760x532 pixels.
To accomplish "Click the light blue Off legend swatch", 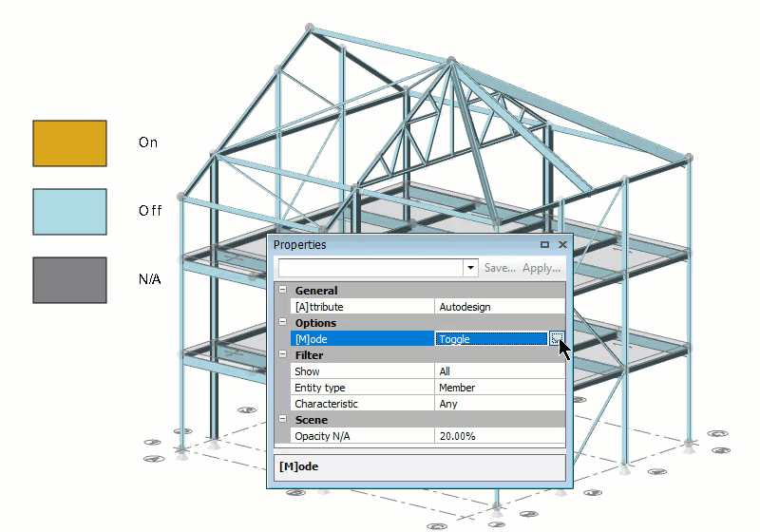I will (69, 212).
